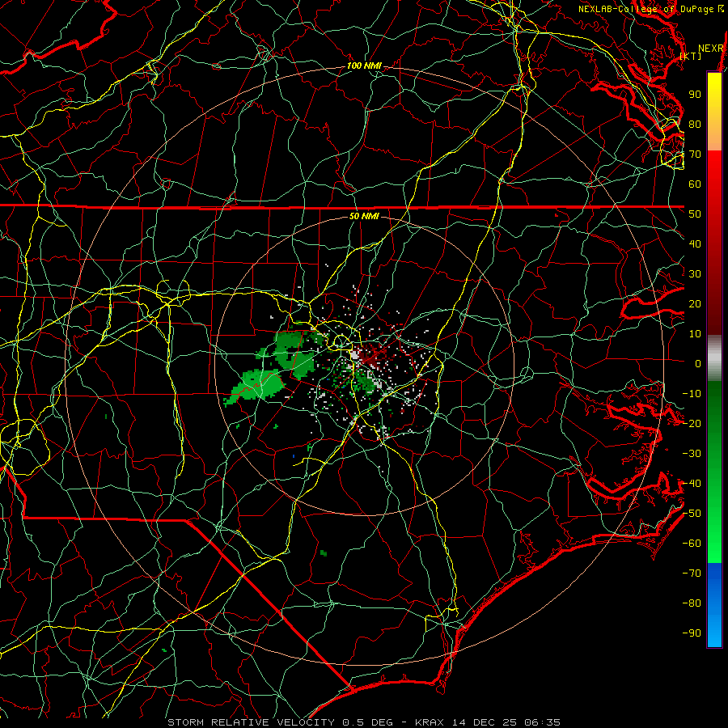Click the positive 60 scale value

(695, 184)
